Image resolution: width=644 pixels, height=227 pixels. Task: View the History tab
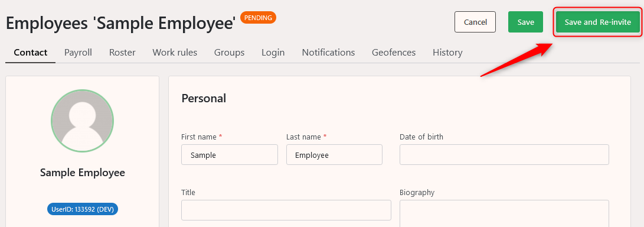pos(447,53)
